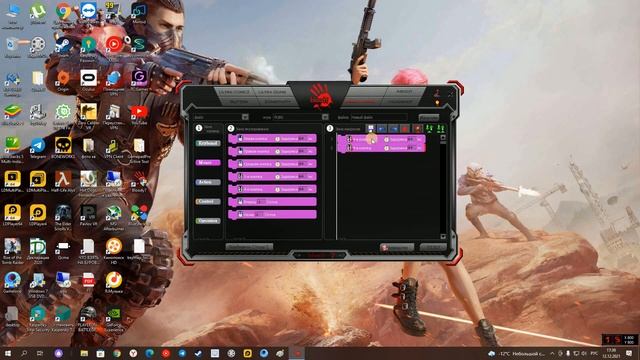The height and width of the screenshot is (360, 640).
Task: Click the button right of file name field
Action: click(x=429, y=118)
